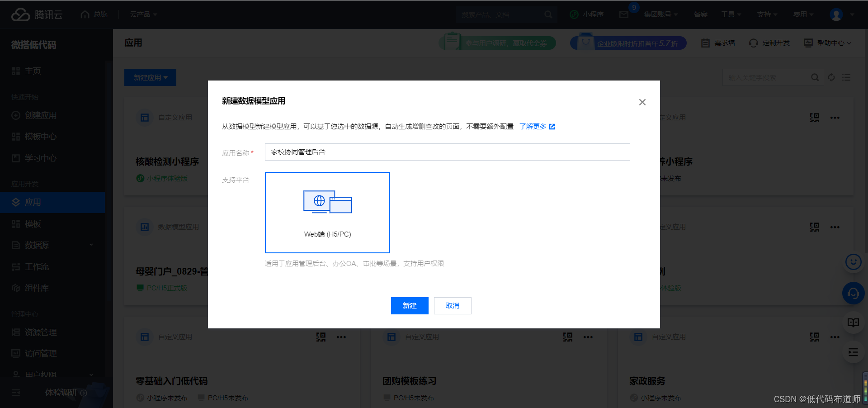Open the 核酸检测小程序 app card title
Image resolution: width=868 pixels, height=408 pixels.
pos(167,162)
